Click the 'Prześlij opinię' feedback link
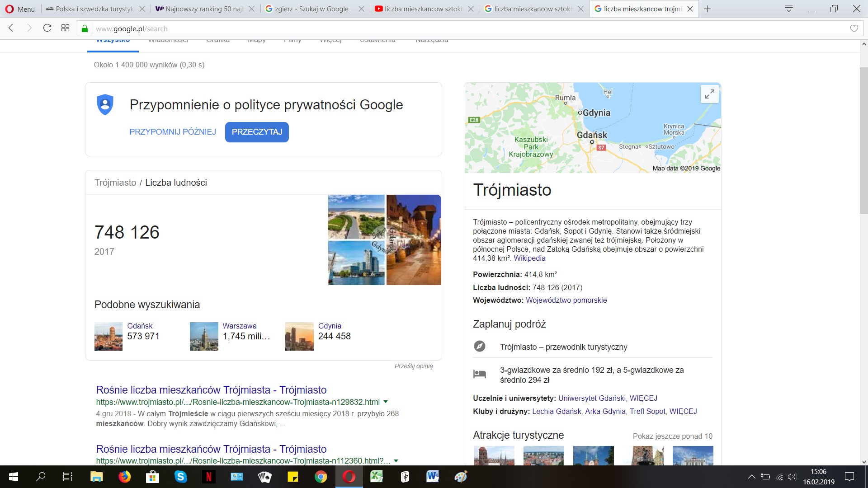The image size is (868, 488). tap(414, 366)
